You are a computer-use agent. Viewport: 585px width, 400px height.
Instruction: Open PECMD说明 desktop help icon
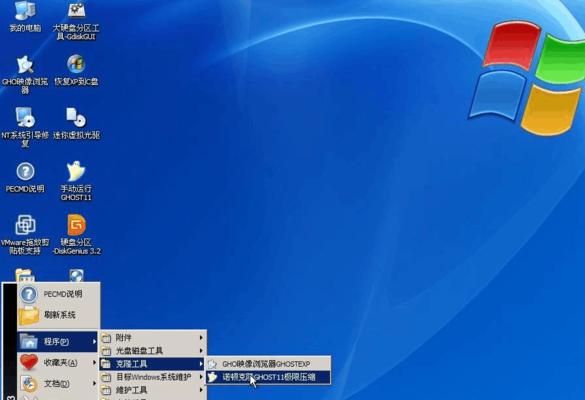tap(25, 178)
